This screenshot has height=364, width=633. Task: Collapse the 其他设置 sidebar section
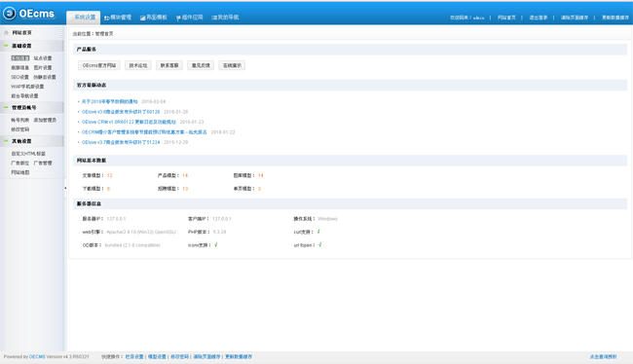[x=6, y=141]
